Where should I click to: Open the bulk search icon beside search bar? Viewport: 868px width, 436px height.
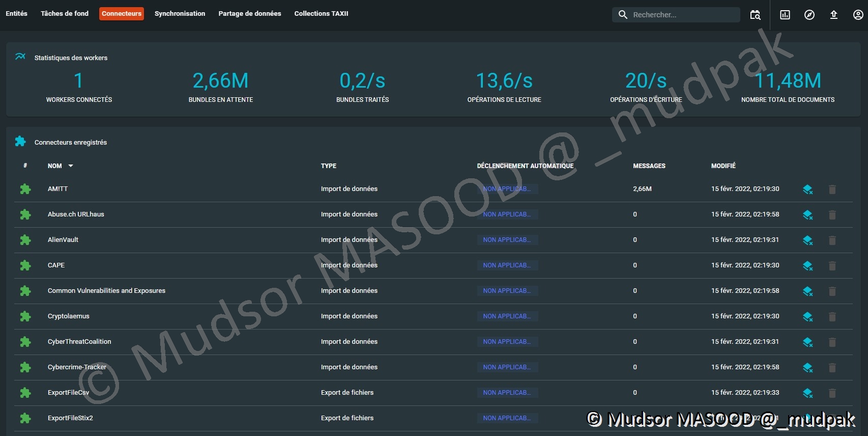pos(755,15)
